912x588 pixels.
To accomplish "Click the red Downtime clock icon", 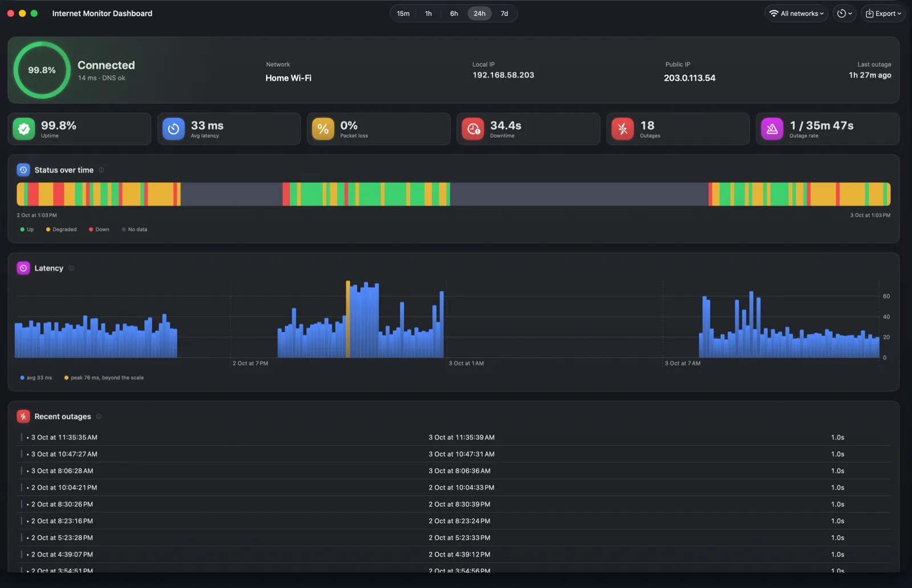I will tap(473, 129).
